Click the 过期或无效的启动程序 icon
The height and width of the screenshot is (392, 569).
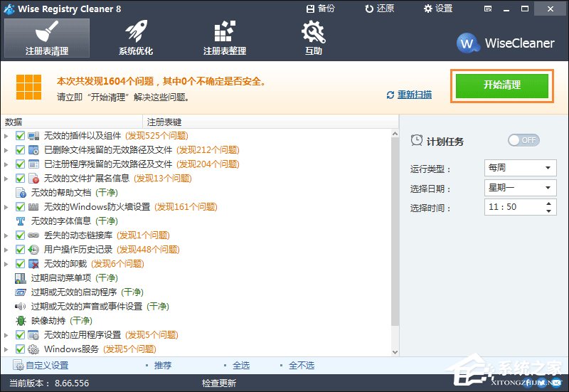point(21,292)
